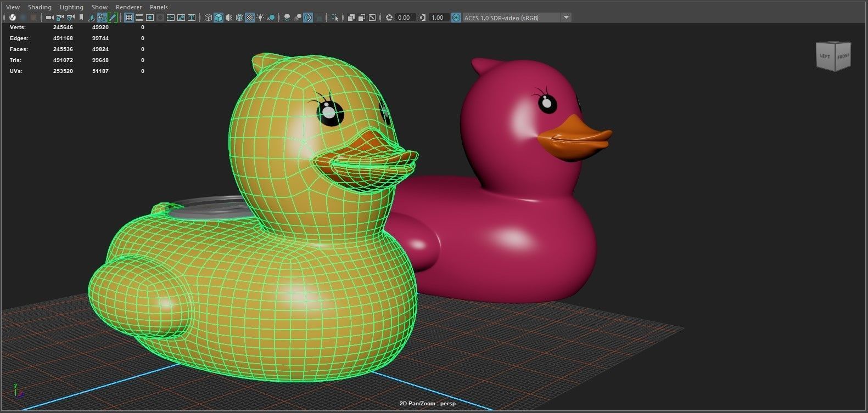Toggle the Field Chart icon
The height and width of the screenshot is (413, 868).
pyautogui.click(x=171, y=18)
